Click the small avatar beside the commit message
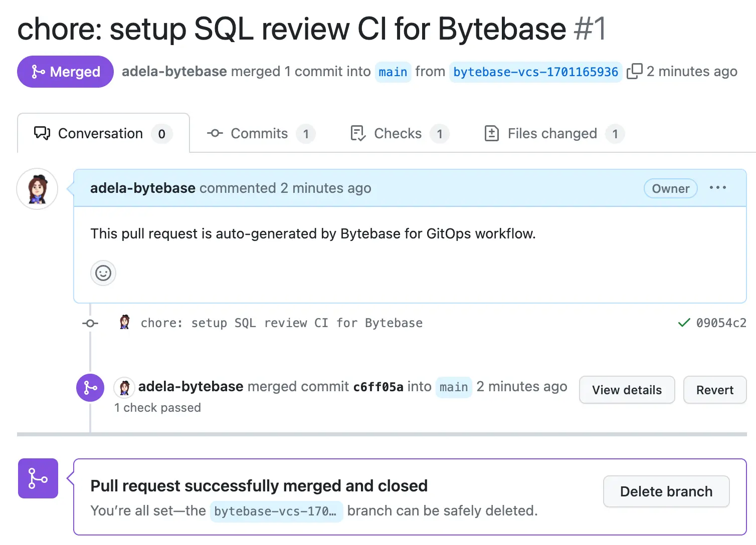756x545 pixels. (x=125, y=322)
